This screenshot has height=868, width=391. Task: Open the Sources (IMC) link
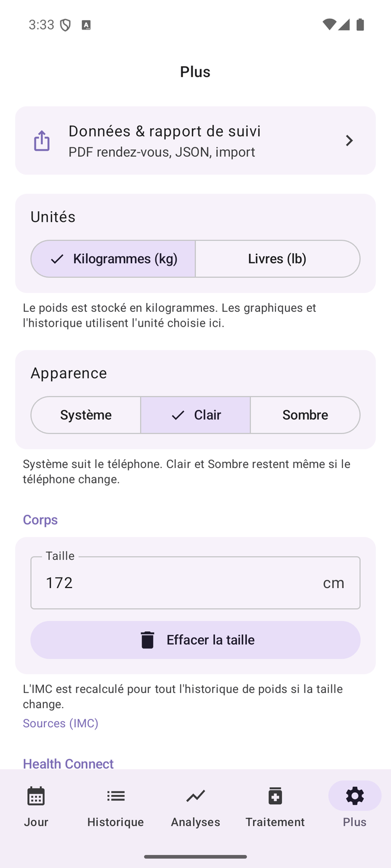[60, 723]
